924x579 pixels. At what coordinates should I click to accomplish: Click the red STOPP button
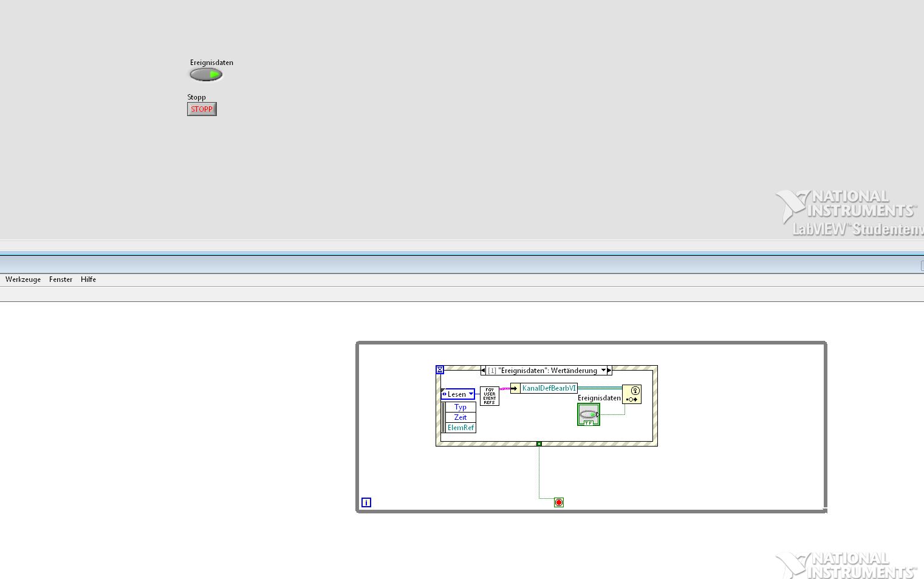pyautogui.click(x=202, y=109)
